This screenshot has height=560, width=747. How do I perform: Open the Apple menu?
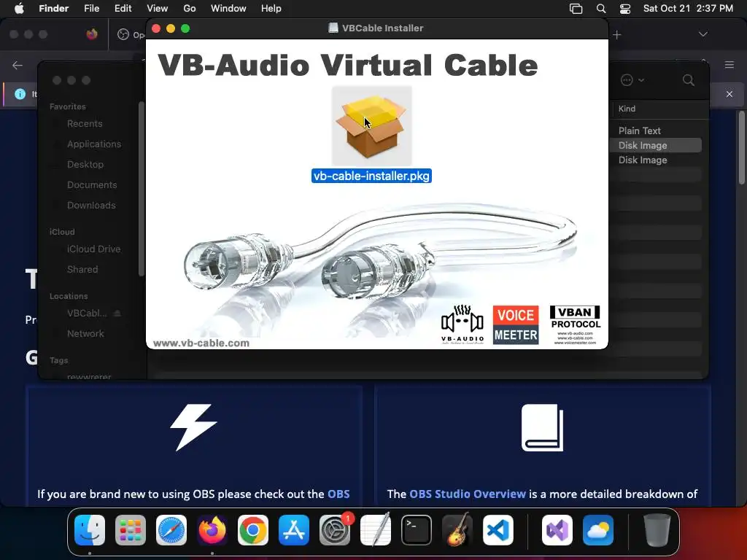(19, 8)
